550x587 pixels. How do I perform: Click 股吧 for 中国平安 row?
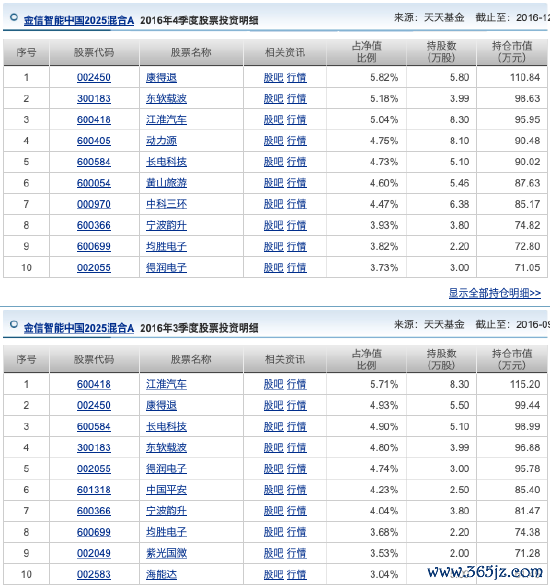click(x=274, y=490)
